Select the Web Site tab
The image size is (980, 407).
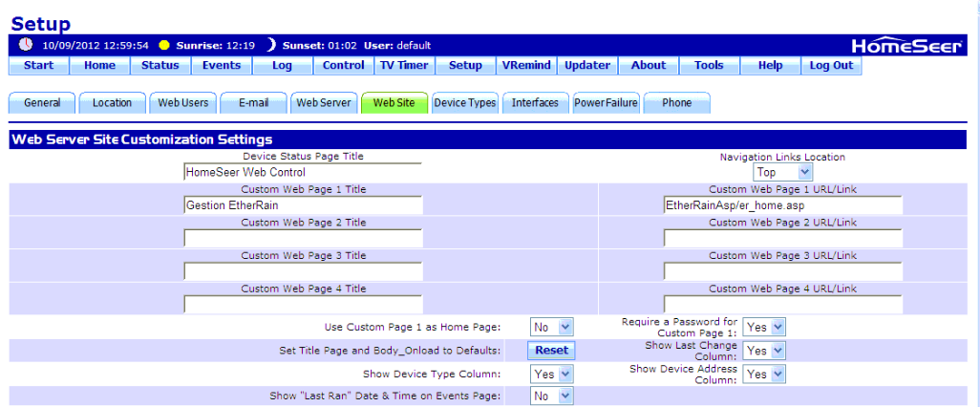[x=394, y=103]
